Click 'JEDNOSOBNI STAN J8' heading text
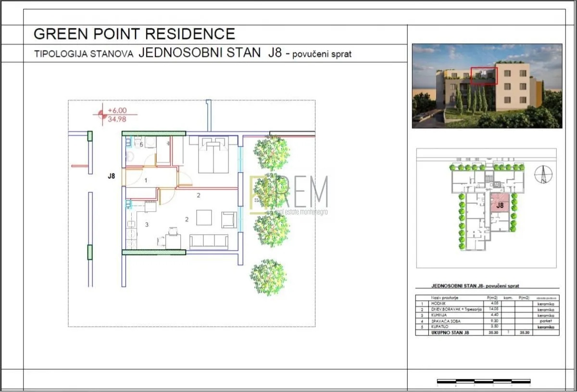 (210, 53)
